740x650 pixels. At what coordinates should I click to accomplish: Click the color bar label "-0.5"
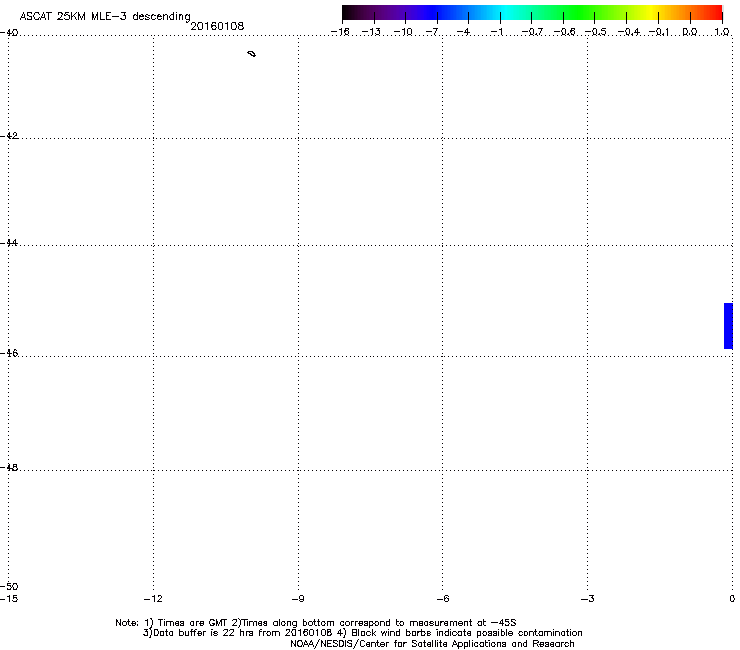click(x=596, y=32)
